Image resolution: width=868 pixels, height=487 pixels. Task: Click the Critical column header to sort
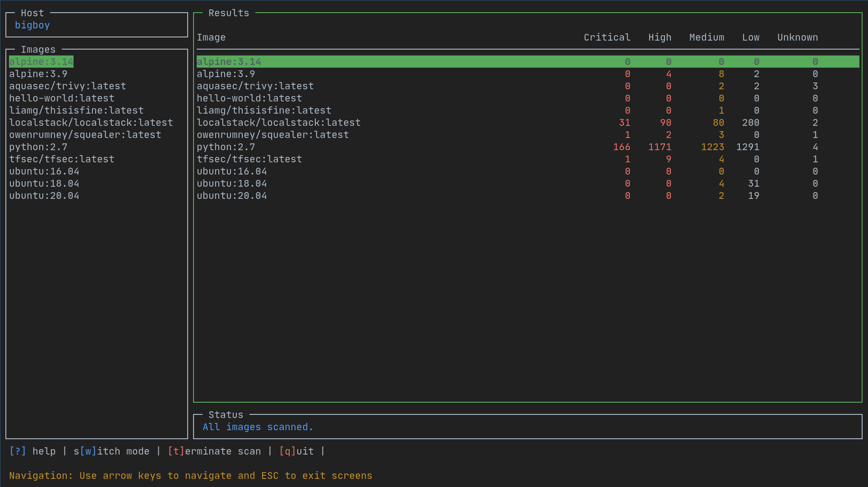pos(606,37)
